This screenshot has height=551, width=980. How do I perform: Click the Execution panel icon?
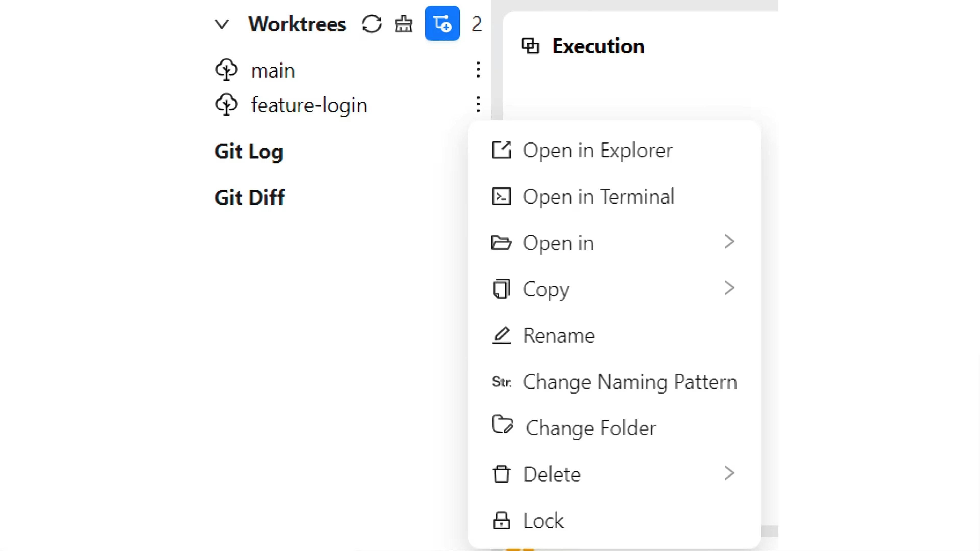(x=530, y=46)
